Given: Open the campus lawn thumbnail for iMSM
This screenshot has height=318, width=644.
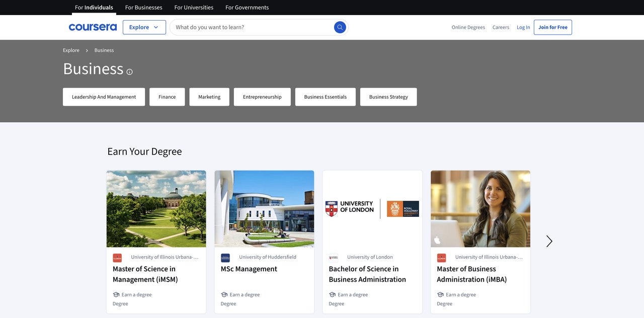Looking at the screenshot, I should click(156, 209).
